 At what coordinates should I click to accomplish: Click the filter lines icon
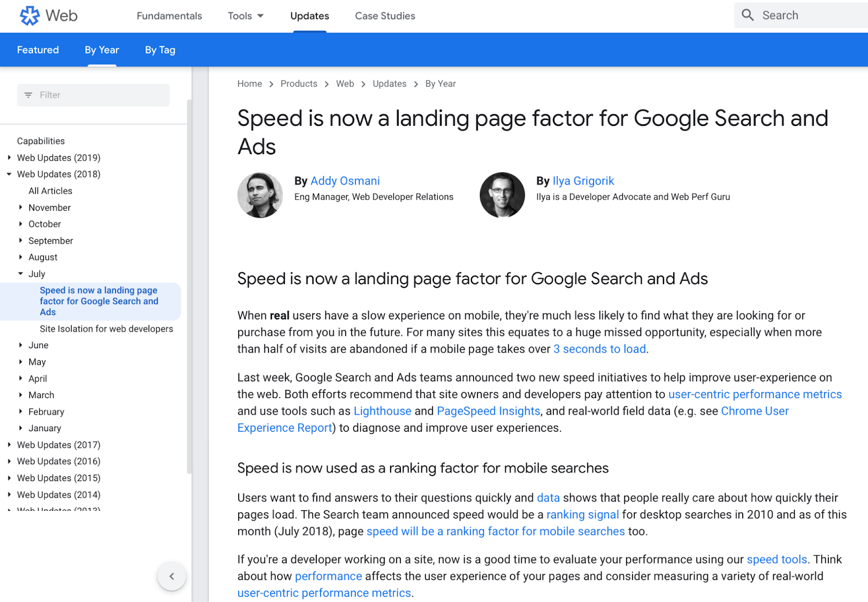pyautogui.click(x=28, y=95)
